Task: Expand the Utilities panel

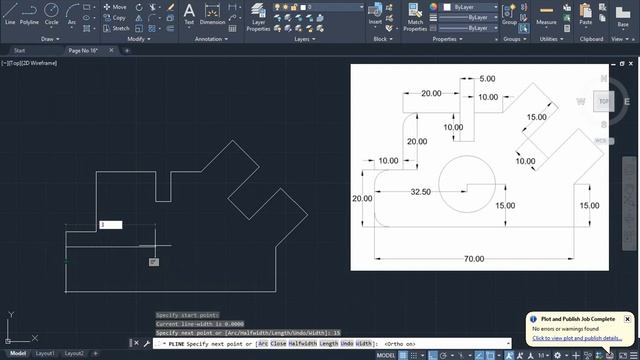Action: pos(551,39)
